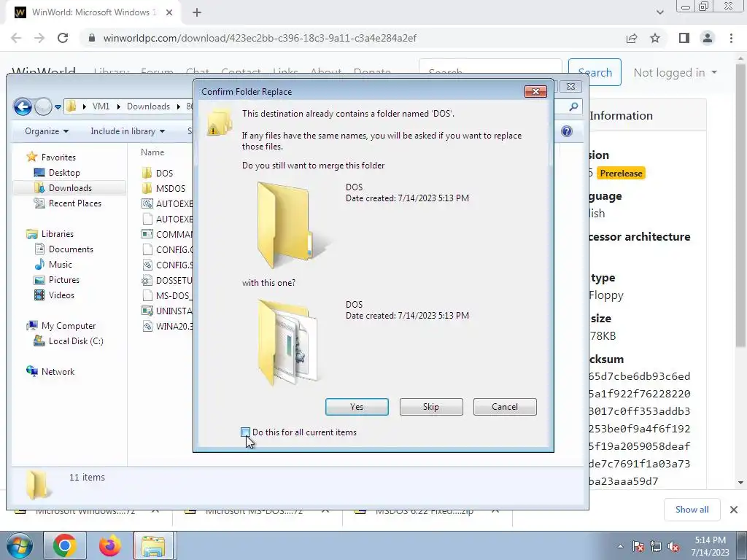The height and width of the screenshot is (560, 747).
Task: Show hidden system tray icons
Action: (620, 546)
